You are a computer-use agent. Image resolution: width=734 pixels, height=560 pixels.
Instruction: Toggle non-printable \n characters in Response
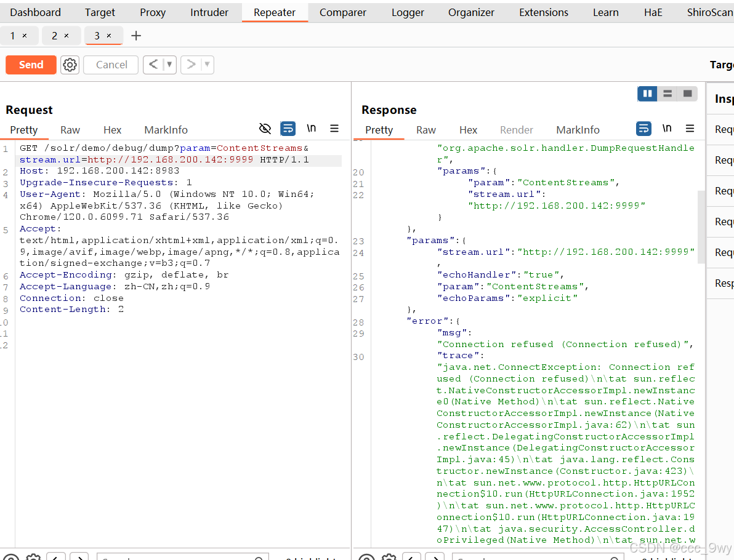[667, 128]
